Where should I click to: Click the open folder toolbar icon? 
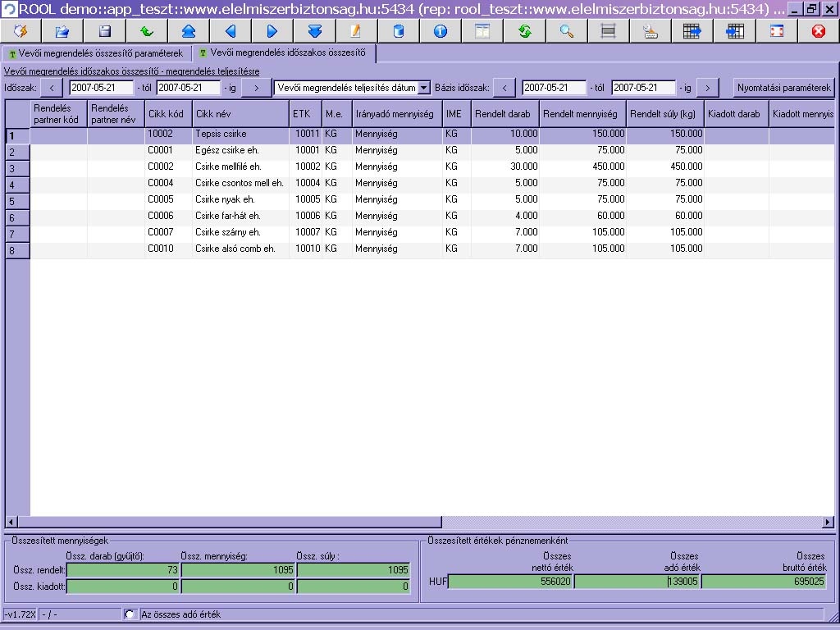[x=62, y=31]
